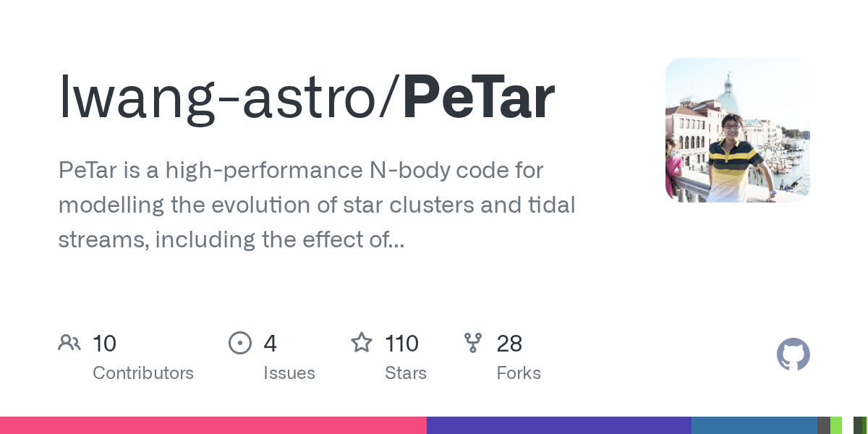Click the purple language bar segment
Image resolution: width=868 pixels, height=434 pixels.
[x=558, y=425]
